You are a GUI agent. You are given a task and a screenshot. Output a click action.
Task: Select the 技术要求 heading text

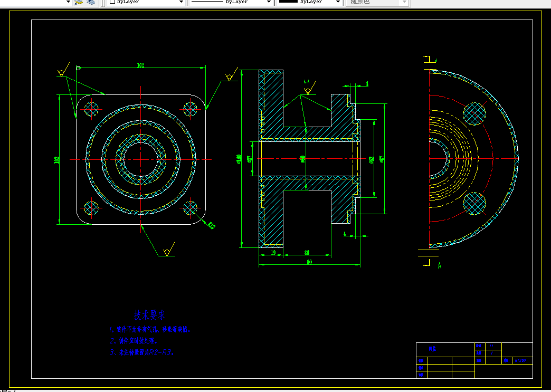pyautogui.click(x=150, y=315)
